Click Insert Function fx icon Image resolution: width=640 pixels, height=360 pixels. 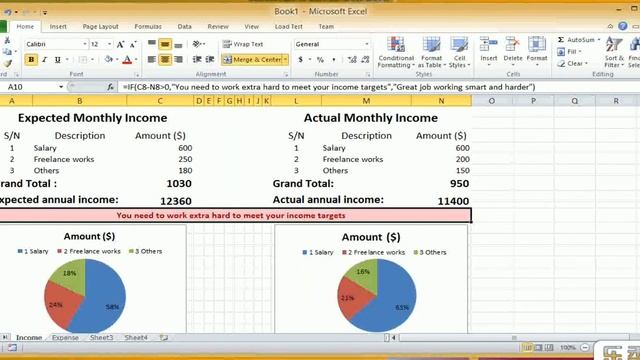(110, 87)
